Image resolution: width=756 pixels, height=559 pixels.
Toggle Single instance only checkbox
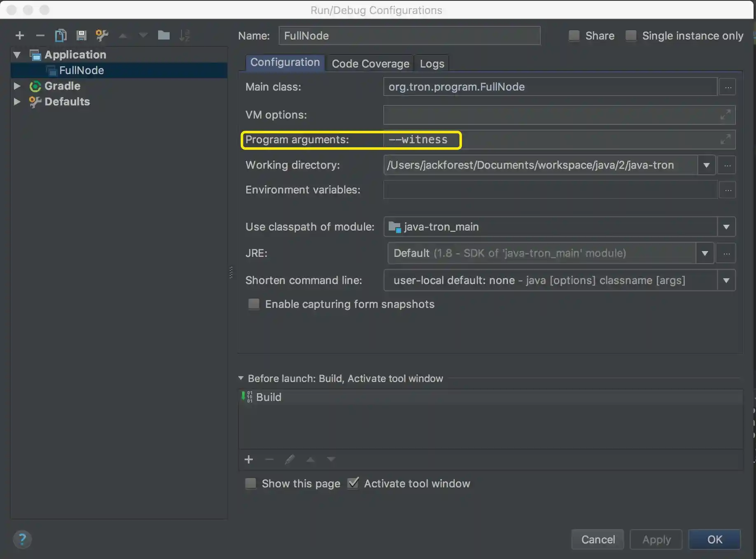pyautogui.click(x=631, y=36)
